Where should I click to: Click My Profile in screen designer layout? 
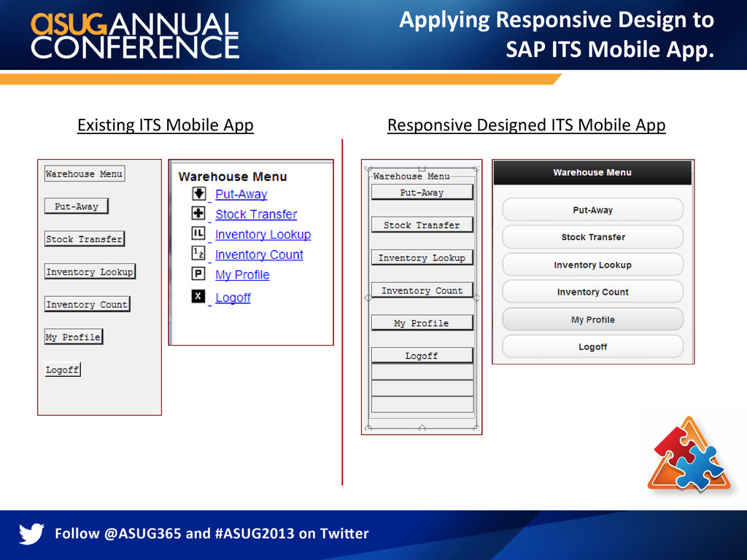click(422, 323)
